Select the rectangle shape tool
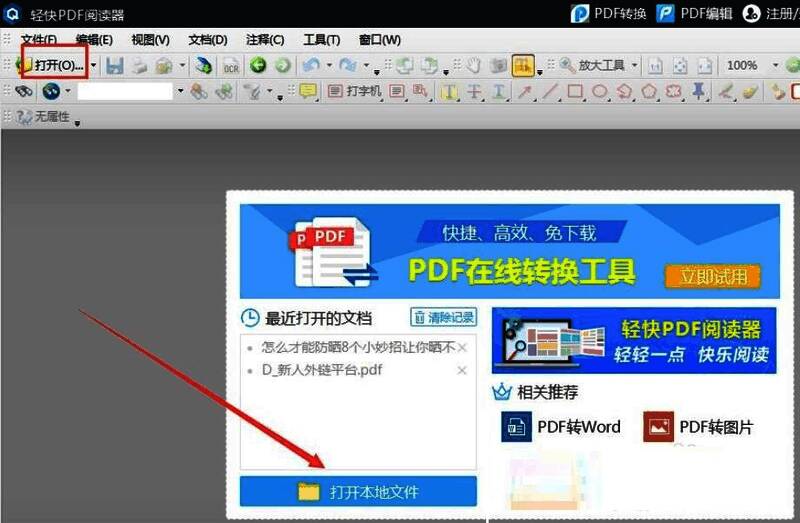Viewport: 800px width, 523px height. click(x=575, y=91)
